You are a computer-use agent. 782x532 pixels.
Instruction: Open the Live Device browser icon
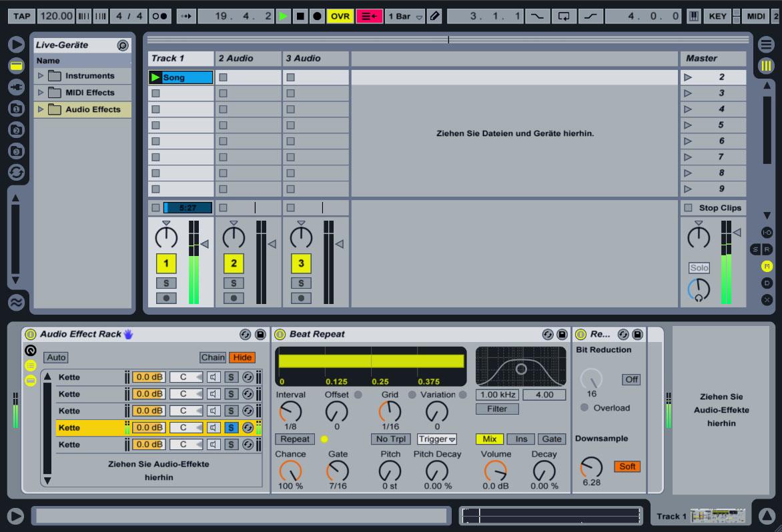[17, 65]
